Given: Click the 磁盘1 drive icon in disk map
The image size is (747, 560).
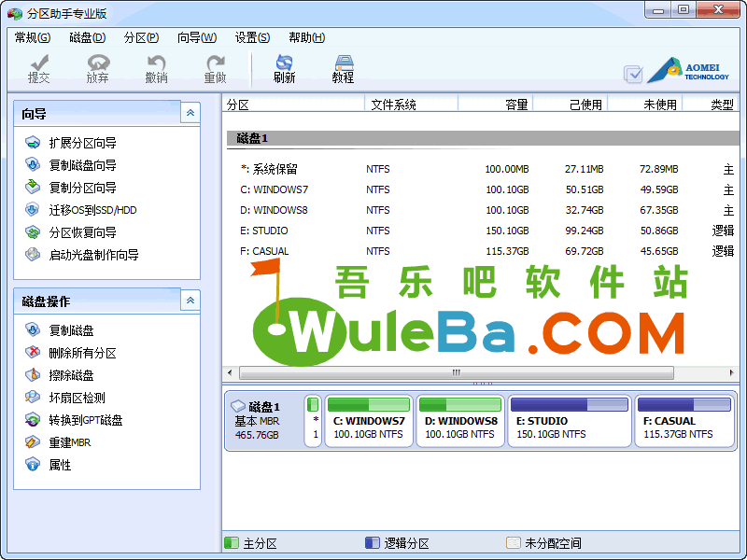Looking at the screenshot, I should (238, 406).
